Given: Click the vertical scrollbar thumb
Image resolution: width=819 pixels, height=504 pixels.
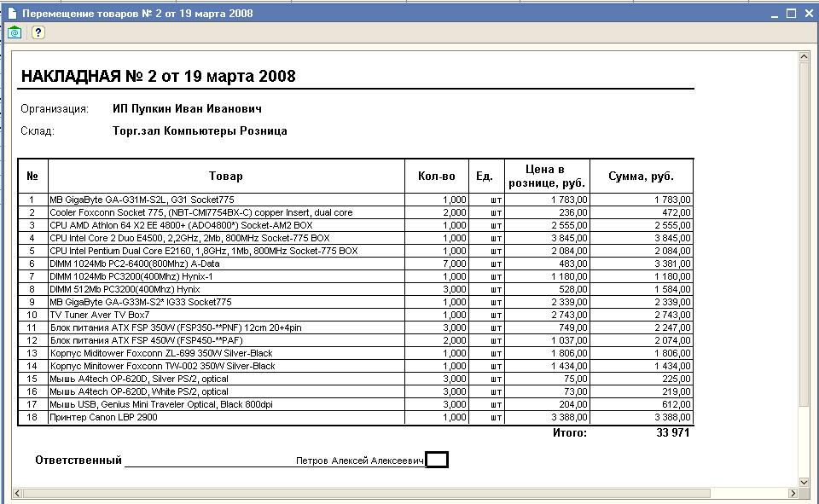Looking at the screenshot, I should point(804,234).
